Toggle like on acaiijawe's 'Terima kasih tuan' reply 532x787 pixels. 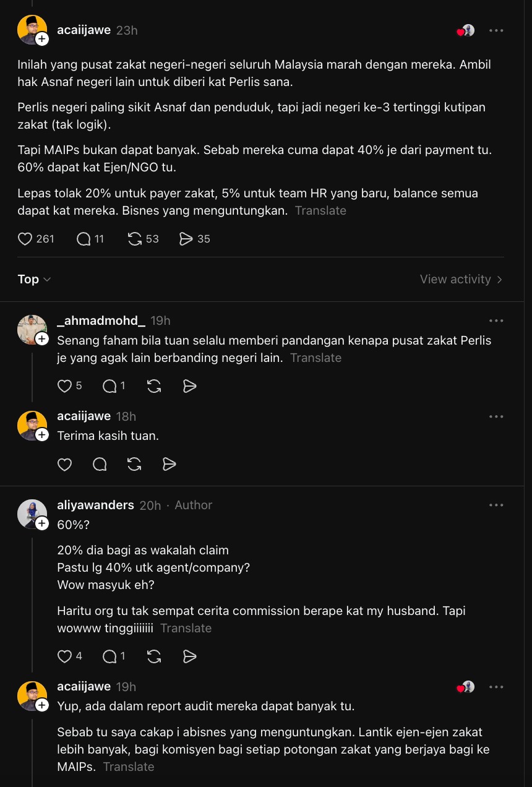64,464
